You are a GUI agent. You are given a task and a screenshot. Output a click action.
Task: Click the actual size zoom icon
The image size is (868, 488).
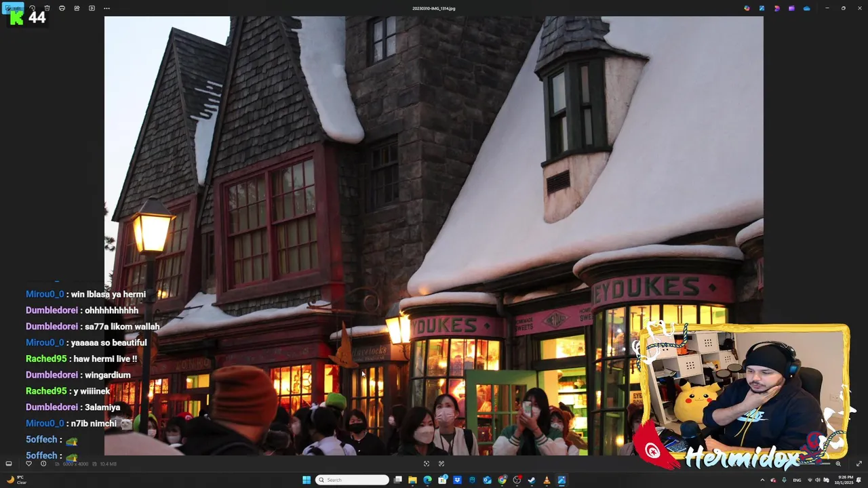[441, 464]
